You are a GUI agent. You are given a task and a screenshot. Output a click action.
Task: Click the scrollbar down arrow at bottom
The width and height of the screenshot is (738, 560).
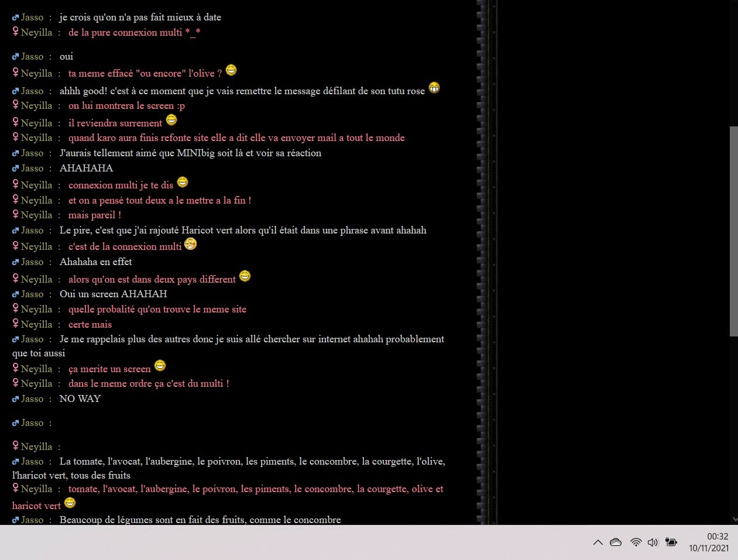coord(734,519)
